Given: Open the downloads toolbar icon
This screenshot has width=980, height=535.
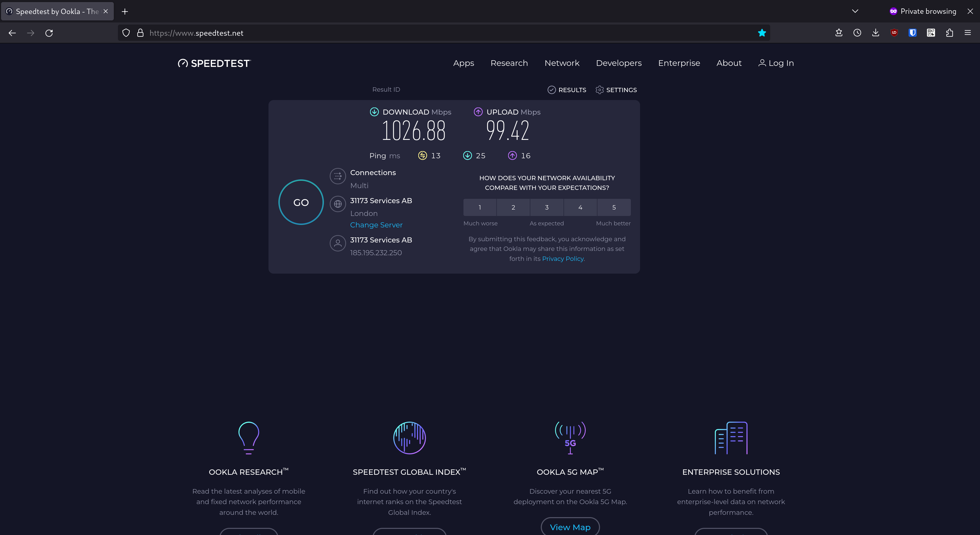Looking at the screenshot, I should [876, 33].
